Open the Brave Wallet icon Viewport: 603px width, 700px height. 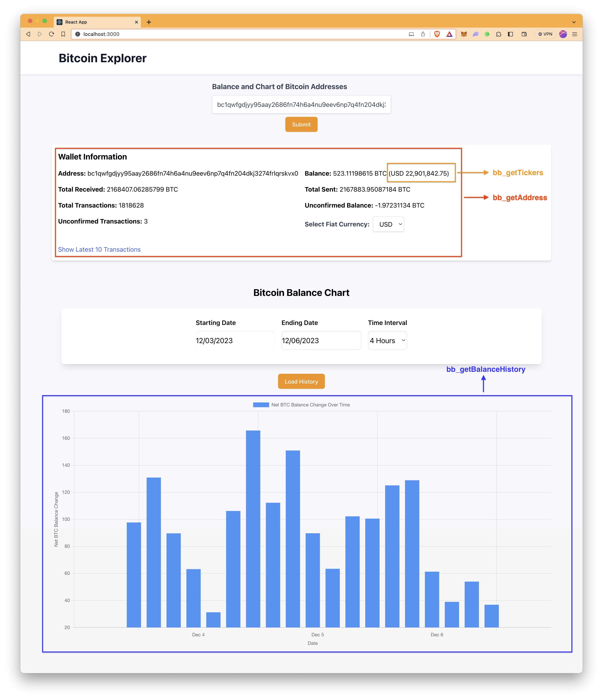coord(524,34)
